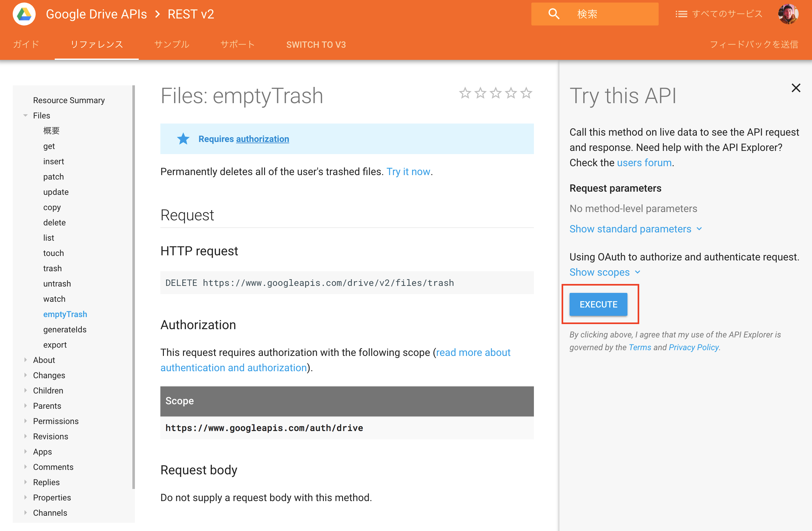Open the Files update method
812x531 pixels.
pos(56,192)
